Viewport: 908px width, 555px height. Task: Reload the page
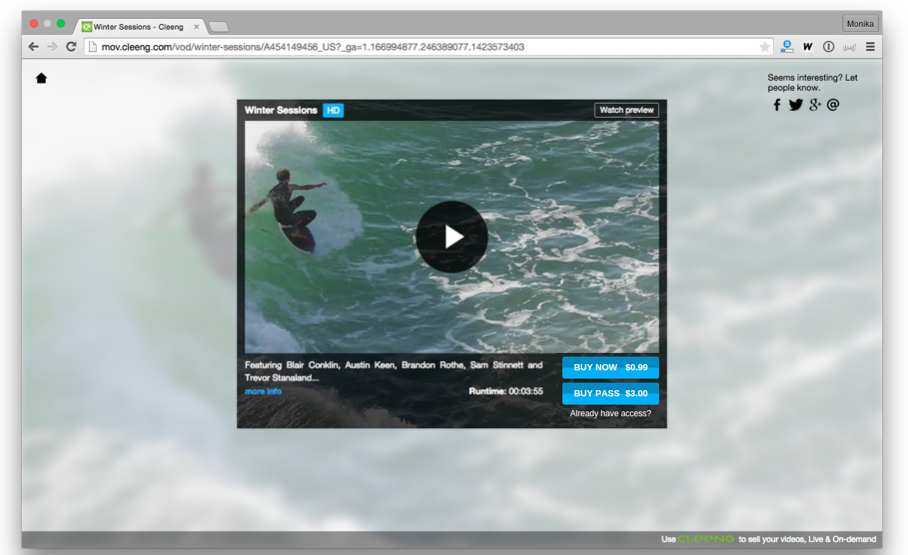(x=71, y=47)
